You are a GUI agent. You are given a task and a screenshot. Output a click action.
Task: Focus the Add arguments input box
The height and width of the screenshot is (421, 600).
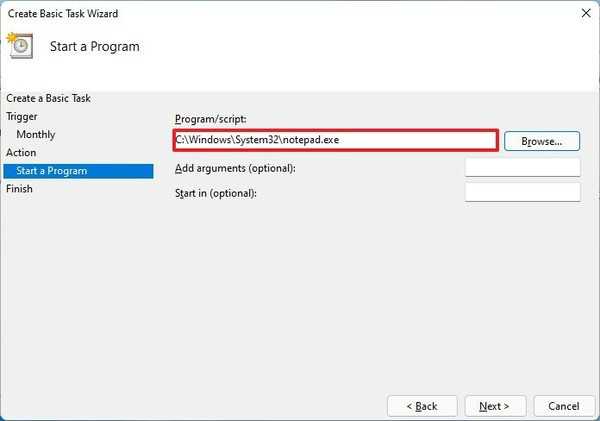point(522,167)
